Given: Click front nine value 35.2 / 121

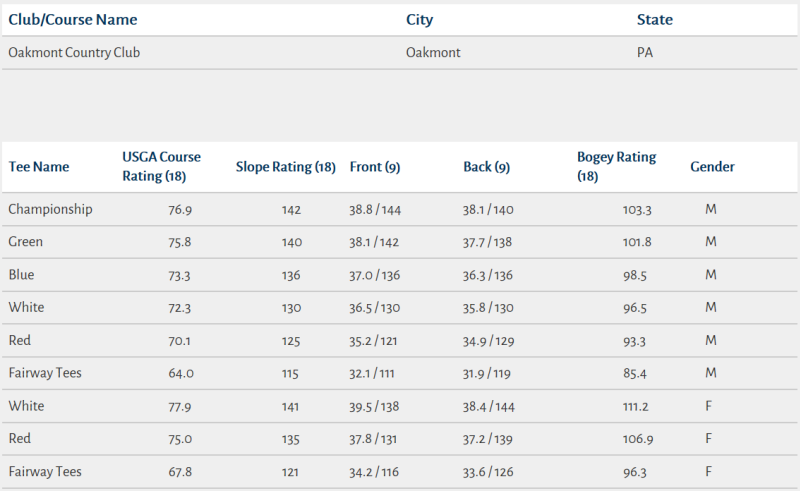Looking at the screenshot, I should click(373, 341).
